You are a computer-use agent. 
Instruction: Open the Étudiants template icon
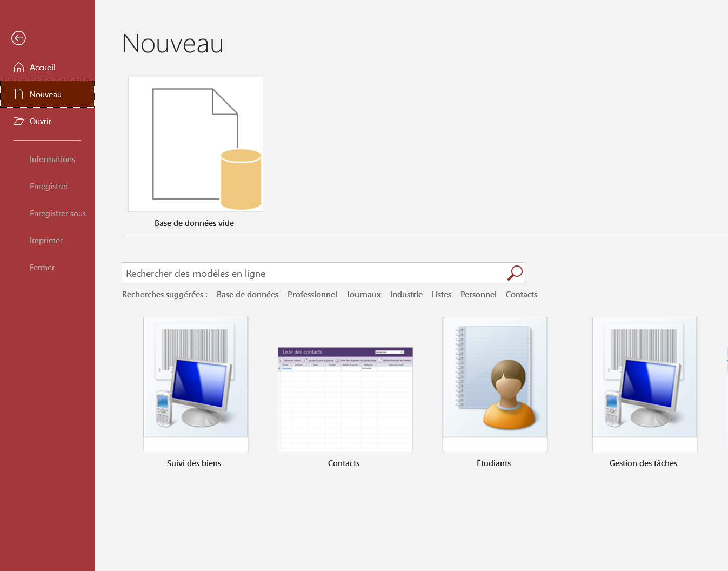(495, 384)
